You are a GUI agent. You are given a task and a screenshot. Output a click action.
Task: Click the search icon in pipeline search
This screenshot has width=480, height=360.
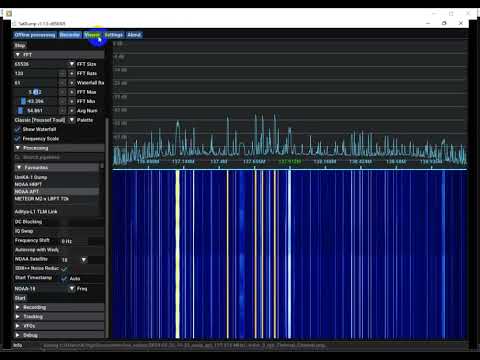tap(18, 157)
